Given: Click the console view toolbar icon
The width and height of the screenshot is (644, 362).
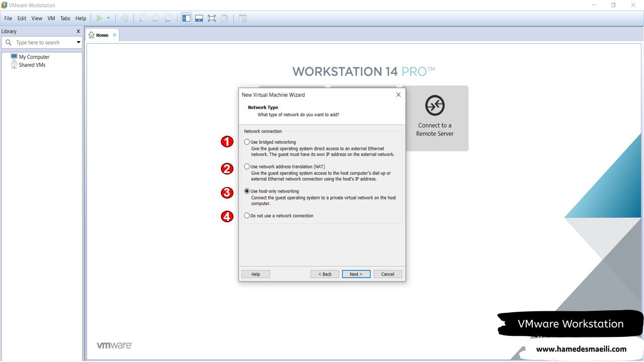Looking at the screenshot, I should tap(243, 18).
